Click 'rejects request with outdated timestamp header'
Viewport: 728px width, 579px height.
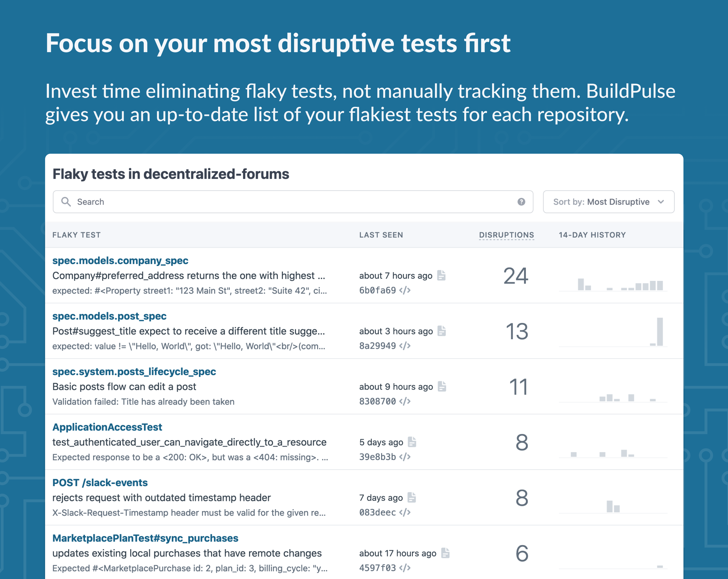pos(161,498)
